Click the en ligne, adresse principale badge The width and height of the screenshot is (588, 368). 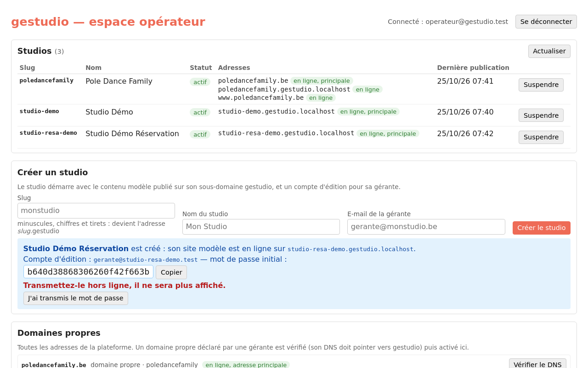click(246, 365)
